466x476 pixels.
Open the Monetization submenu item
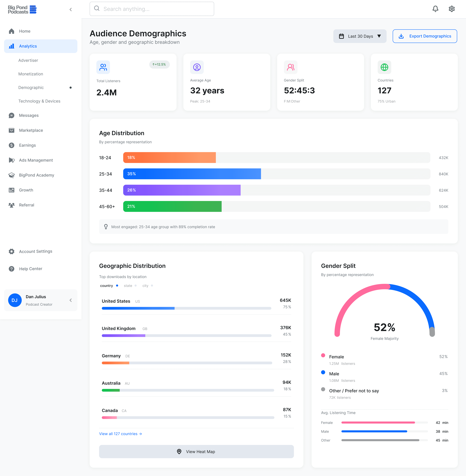31,74
